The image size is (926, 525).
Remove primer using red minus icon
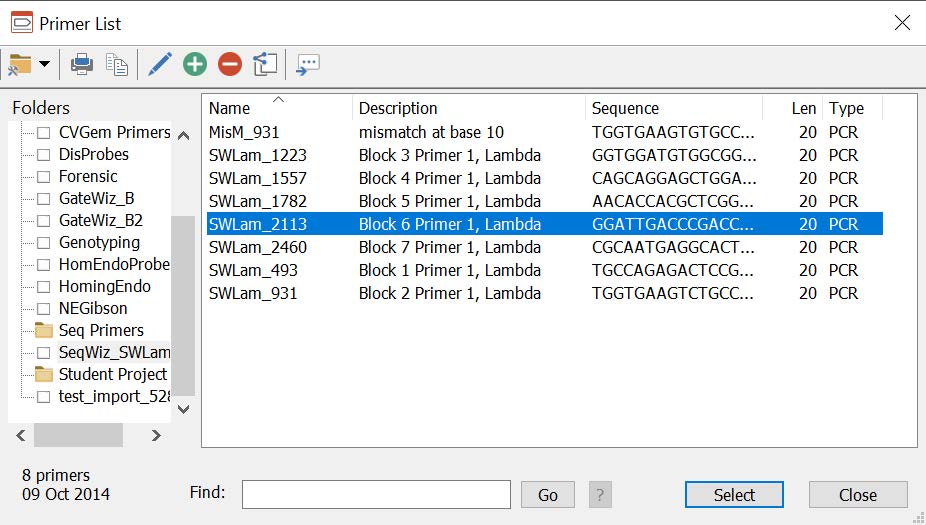[x=230, y=64]
